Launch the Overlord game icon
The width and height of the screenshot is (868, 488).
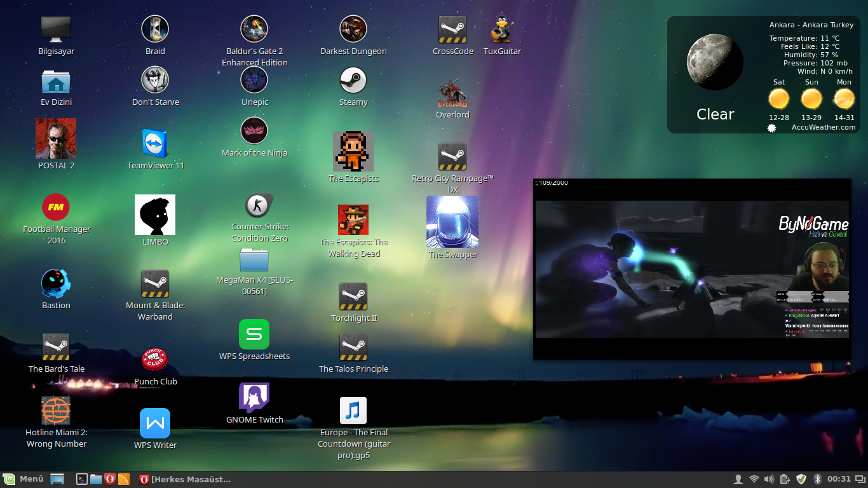point(452,93)
